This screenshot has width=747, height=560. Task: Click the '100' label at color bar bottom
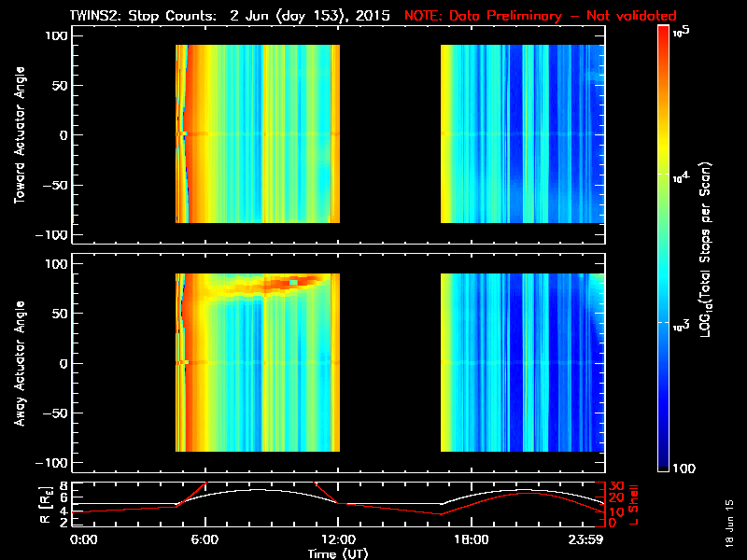pos(683,467)
